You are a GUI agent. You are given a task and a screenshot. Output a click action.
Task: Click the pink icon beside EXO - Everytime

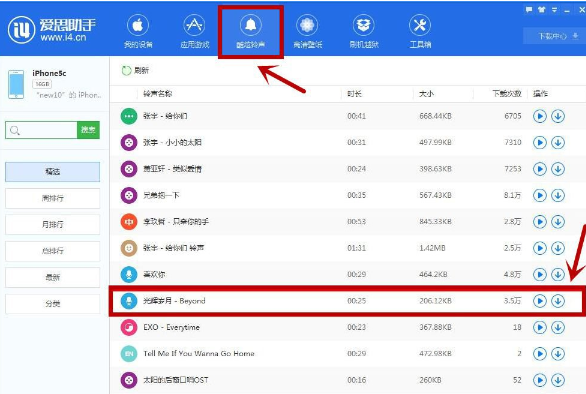129,327
